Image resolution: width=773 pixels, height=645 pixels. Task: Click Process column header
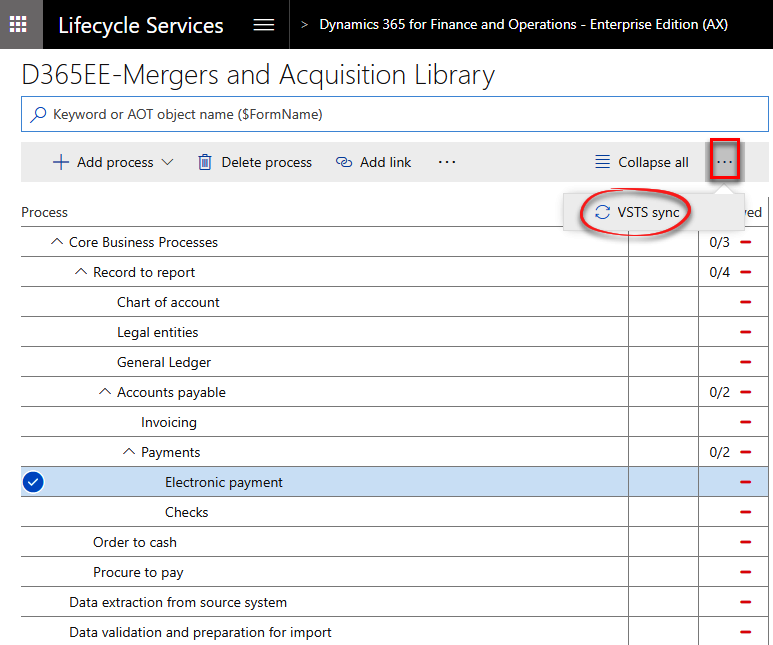tap(44, 213)
